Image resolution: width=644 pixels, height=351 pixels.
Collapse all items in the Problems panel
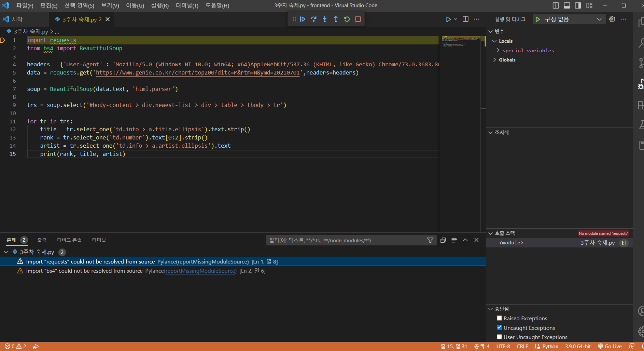(x=443, y=240)
